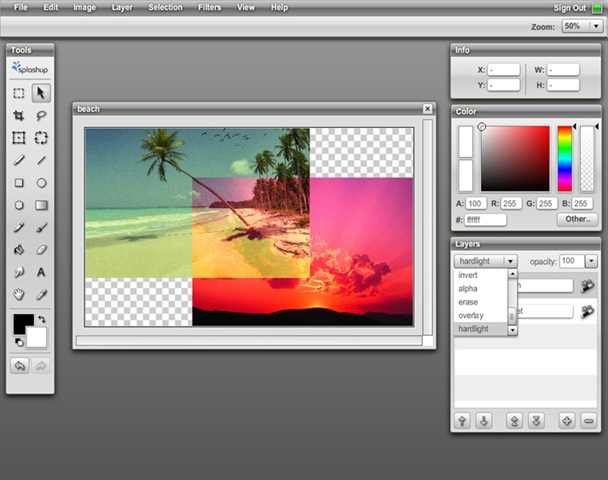The image size is (608, 480).
Task: Activate the Text tool
Action: (41, 272)
